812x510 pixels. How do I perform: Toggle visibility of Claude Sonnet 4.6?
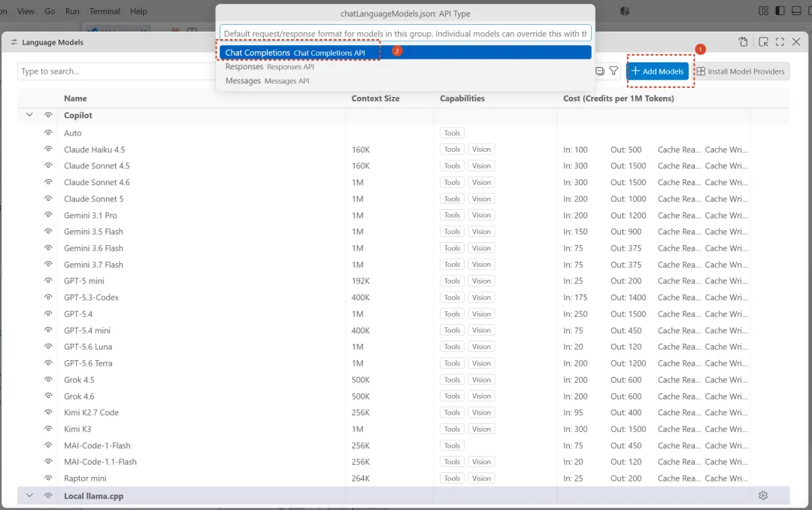click(48, 182)
